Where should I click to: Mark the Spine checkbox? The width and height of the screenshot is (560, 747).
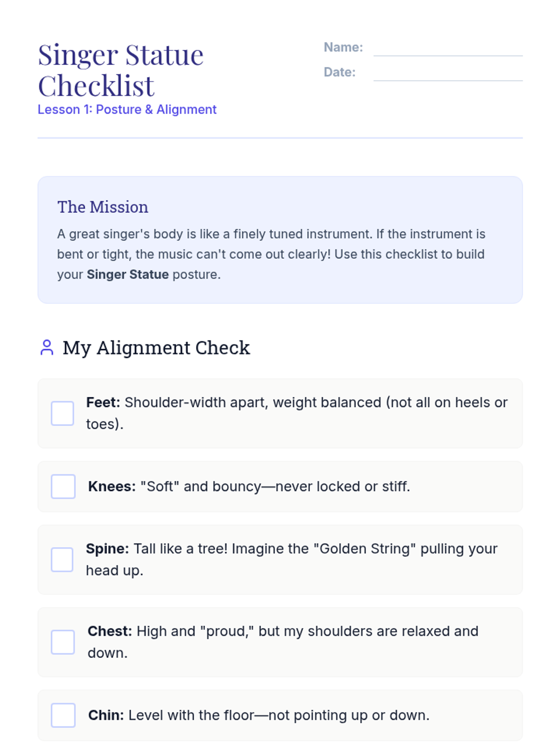tap(62, 559)
